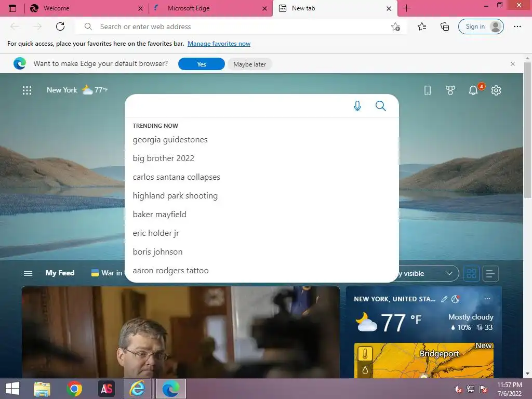Click the forward navigation arrow
Screen dimensions: 532x399
(x=37, y=26)
